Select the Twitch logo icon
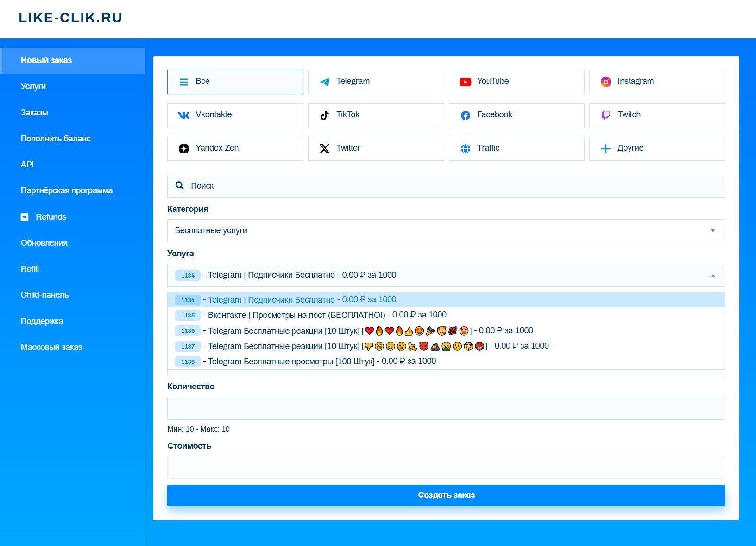Viewport: 756px width, 546px height. (x=605, y=115)
